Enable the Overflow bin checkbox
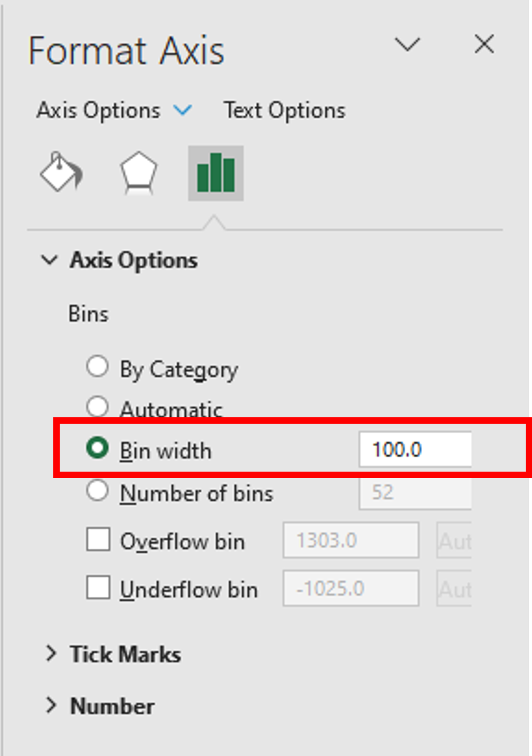Viewport: 532px width, 756px height. [98, 539]
